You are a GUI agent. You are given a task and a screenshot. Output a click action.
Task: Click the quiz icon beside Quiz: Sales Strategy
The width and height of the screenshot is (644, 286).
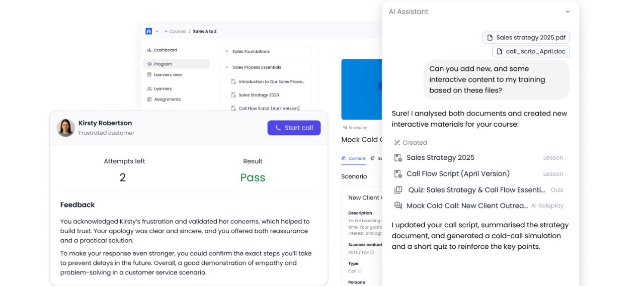[398, 190]
